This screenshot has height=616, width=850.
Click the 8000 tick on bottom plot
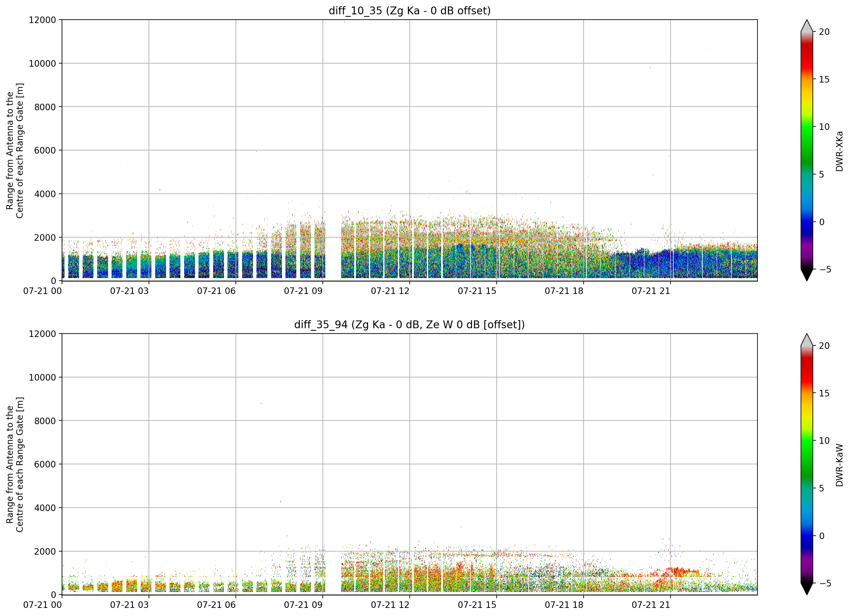(45, 421)
